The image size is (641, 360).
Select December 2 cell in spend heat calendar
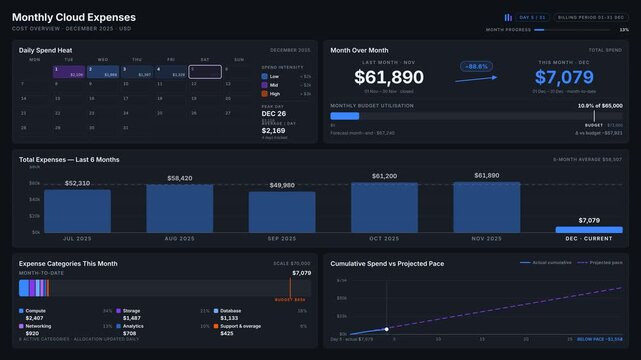click(x=103, y=72)
